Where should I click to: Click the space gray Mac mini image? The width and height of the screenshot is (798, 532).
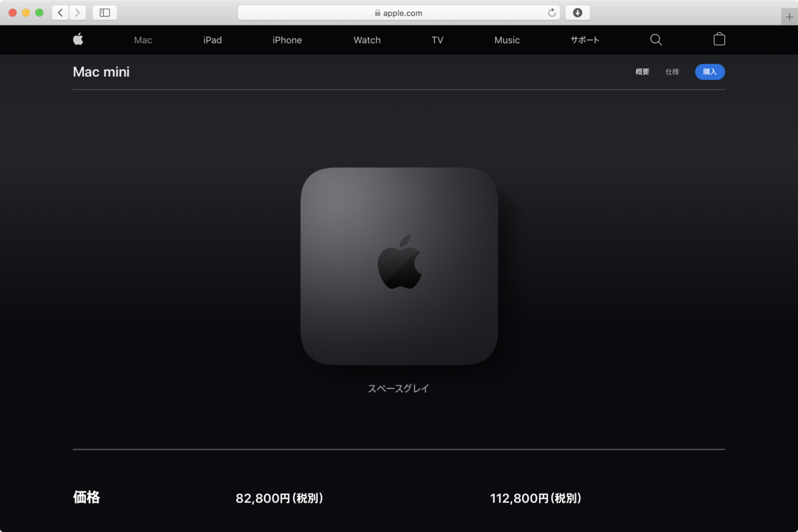(399, 266)
